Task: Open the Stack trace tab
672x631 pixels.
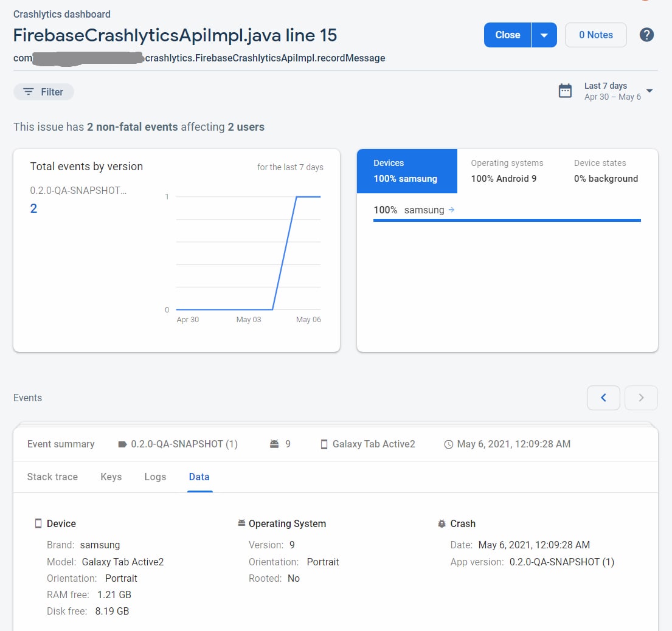Action: coord(52,477)
